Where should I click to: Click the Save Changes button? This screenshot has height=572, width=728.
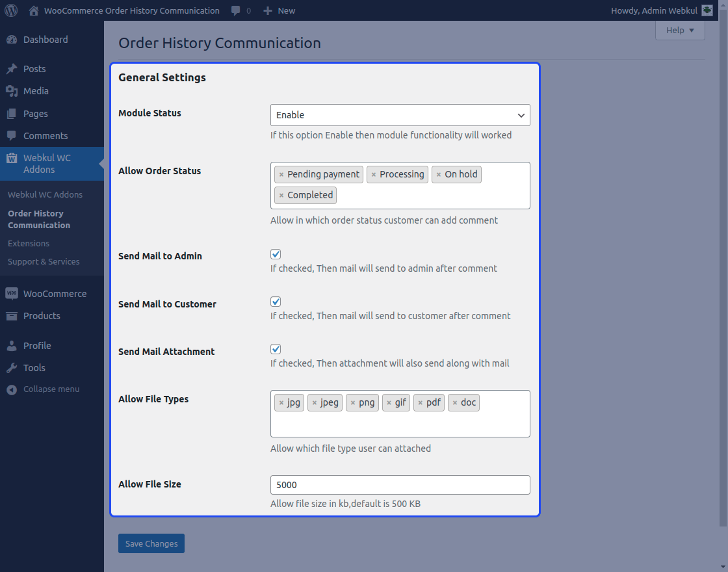coord(151,543)
